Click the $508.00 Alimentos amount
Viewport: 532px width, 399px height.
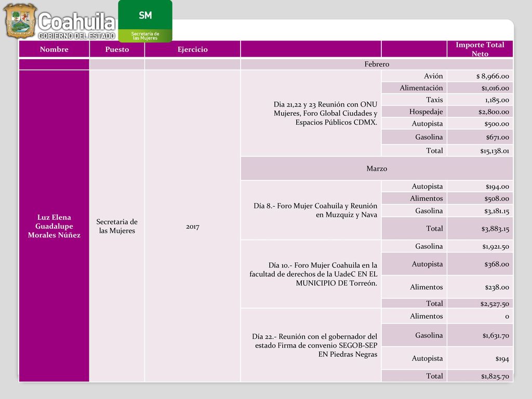click(x=497, y=198)
